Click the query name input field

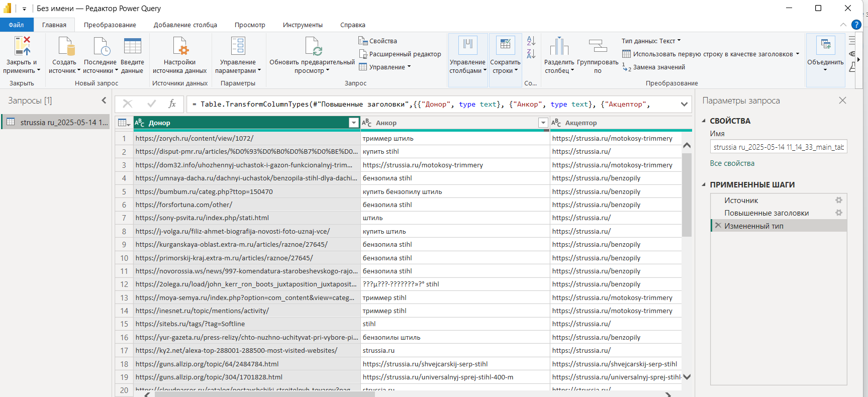(x=778, y=147)
